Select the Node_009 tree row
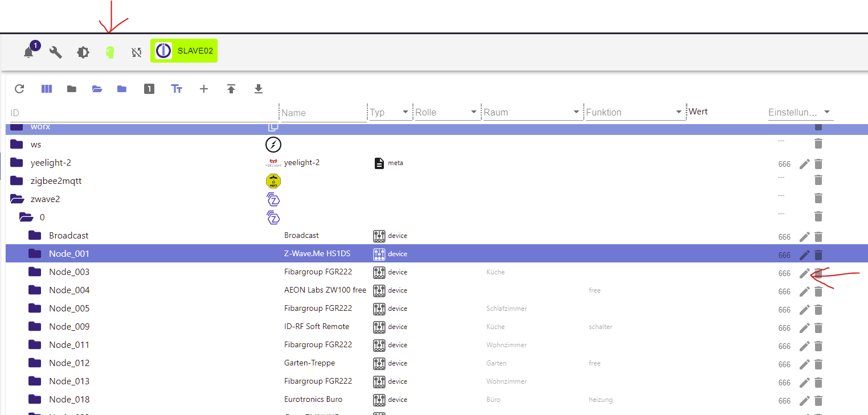 tap(436, 326)
